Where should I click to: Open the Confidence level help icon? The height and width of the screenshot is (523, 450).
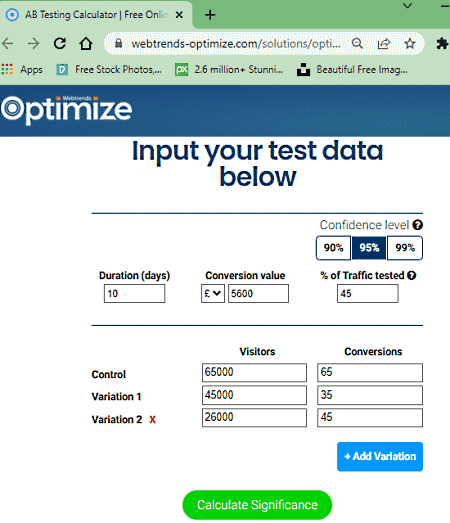(x=417, y=225)
